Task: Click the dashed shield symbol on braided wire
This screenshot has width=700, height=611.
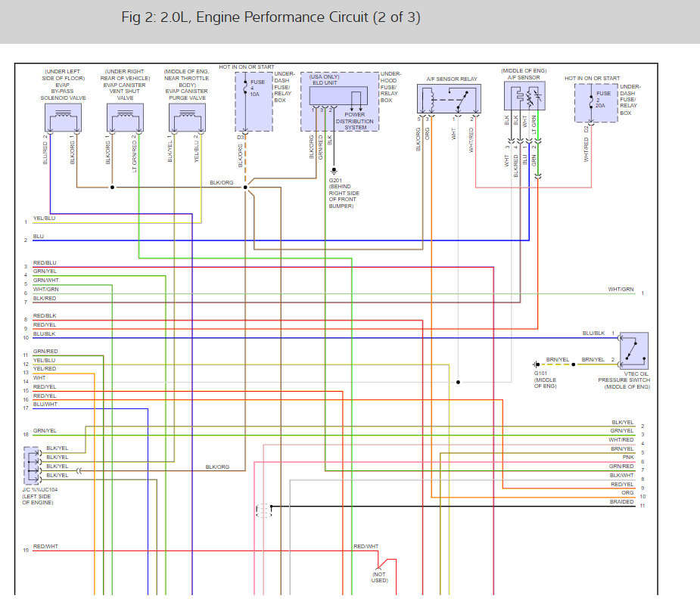Action: pos(264,510)
